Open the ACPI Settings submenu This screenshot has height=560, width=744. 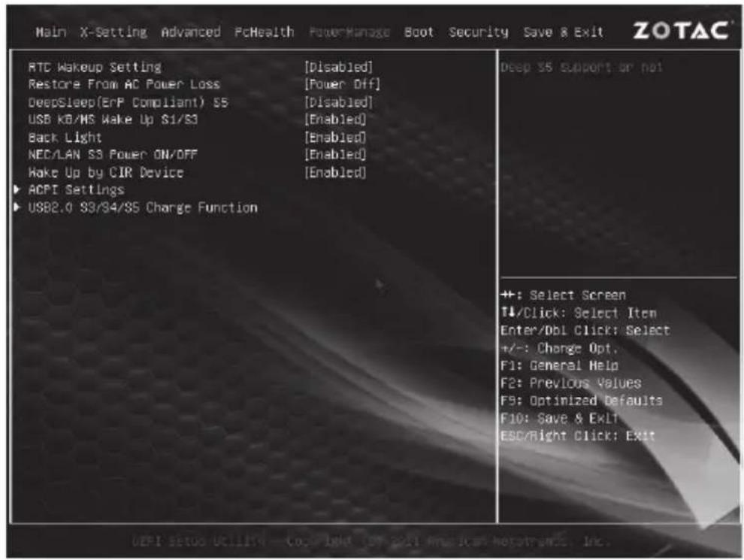[x=77, y=190]
